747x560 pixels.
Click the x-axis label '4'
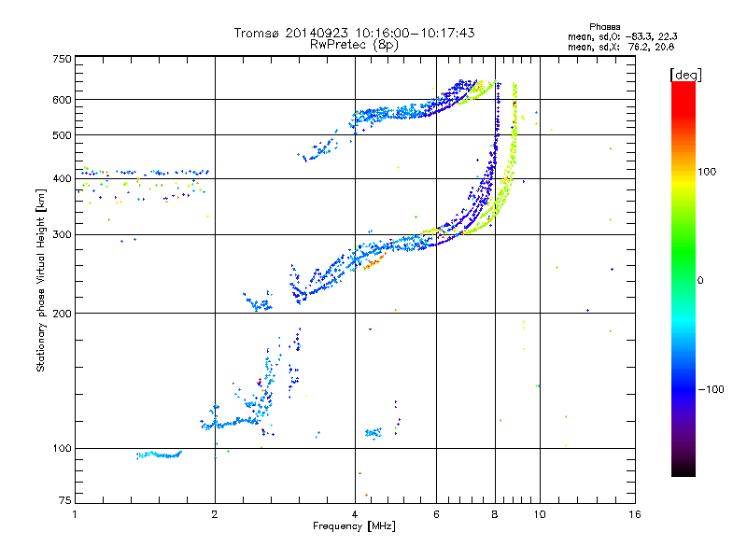pos(355,514)
